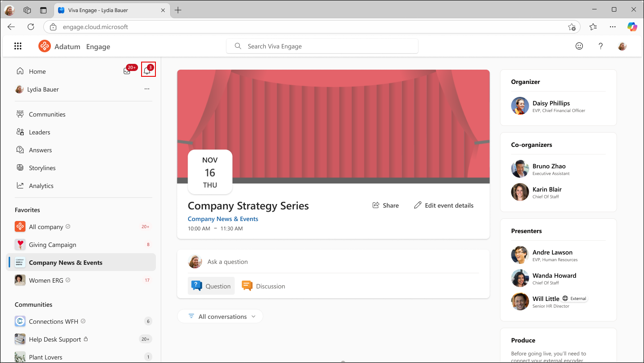Open more options beside Lydia Bauer
644x363 pixels.
coord(147,89)
